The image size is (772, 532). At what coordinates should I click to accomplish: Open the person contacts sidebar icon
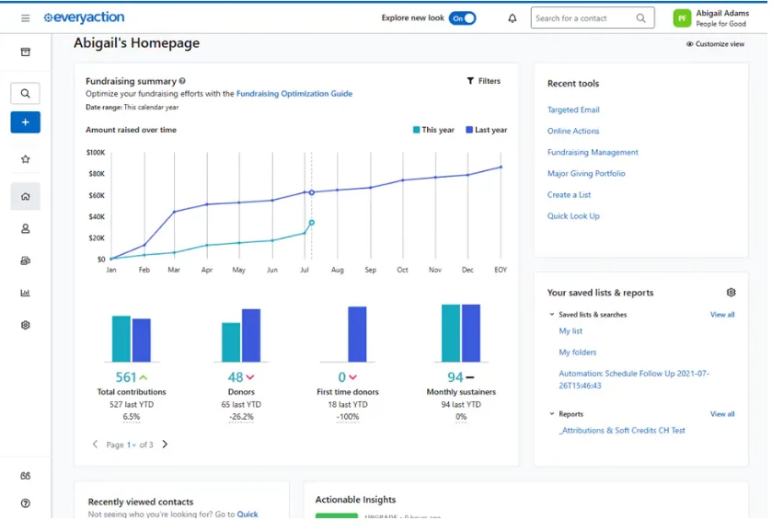point(25,228)
